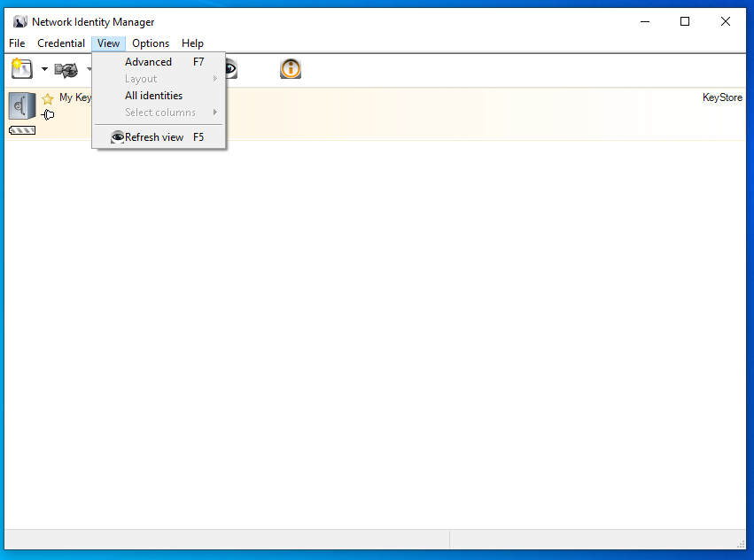
Task: Expand the Select columns submenu
Action: [159, 113]
